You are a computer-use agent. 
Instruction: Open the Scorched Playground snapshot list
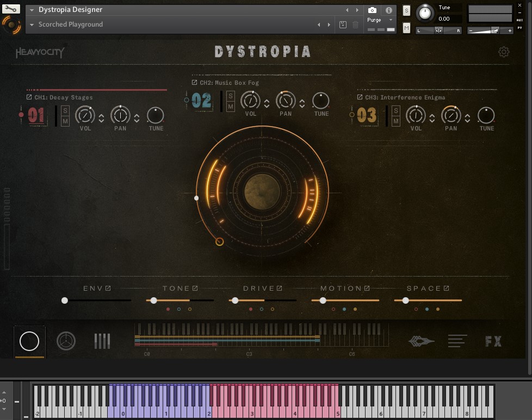pos(32,25)
